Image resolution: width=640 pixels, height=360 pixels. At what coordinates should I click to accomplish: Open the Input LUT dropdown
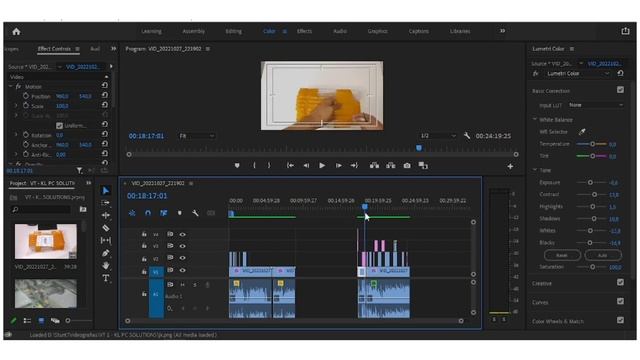[595, 105]
